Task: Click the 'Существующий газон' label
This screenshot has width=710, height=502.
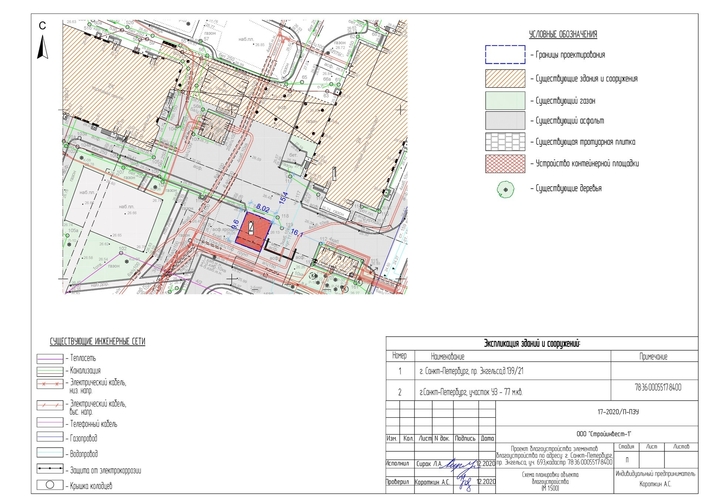Action: point(565,101)
